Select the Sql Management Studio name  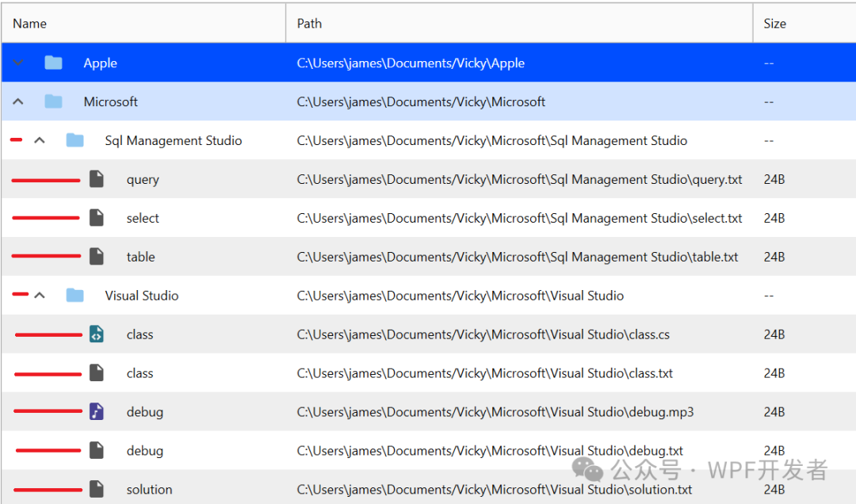[173, 141]
